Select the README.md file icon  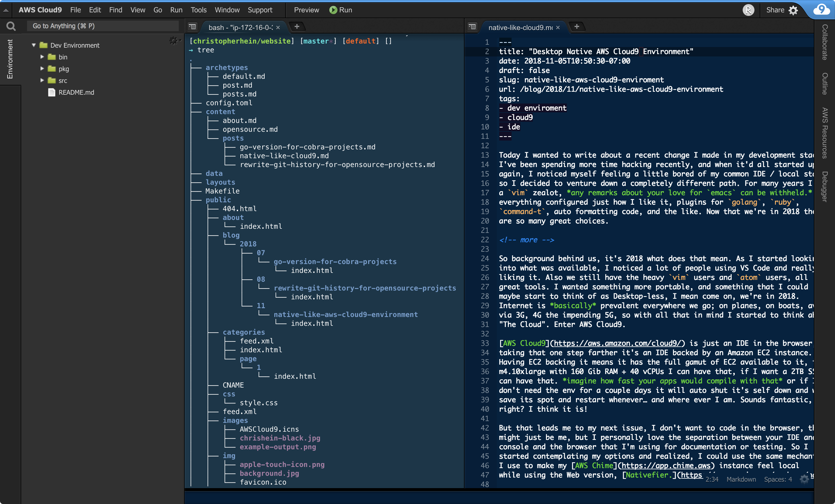click(x=51, y=93)
